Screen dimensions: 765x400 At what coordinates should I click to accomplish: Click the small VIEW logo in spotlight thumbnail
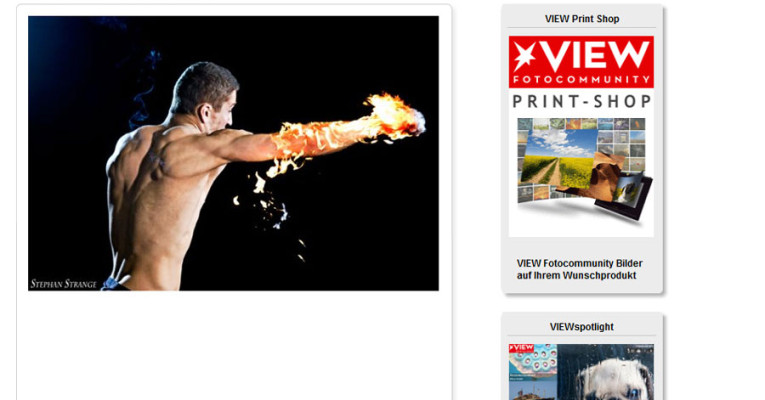pyautogui.click(x=521, y=348)
